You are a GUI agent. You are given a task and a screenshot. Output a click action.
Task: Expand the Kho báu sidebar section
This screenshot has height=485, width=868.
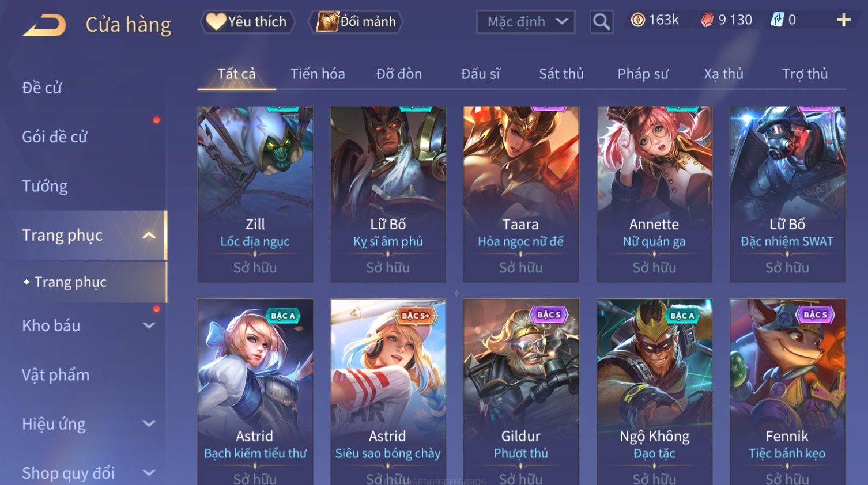(x=149, y=325)
